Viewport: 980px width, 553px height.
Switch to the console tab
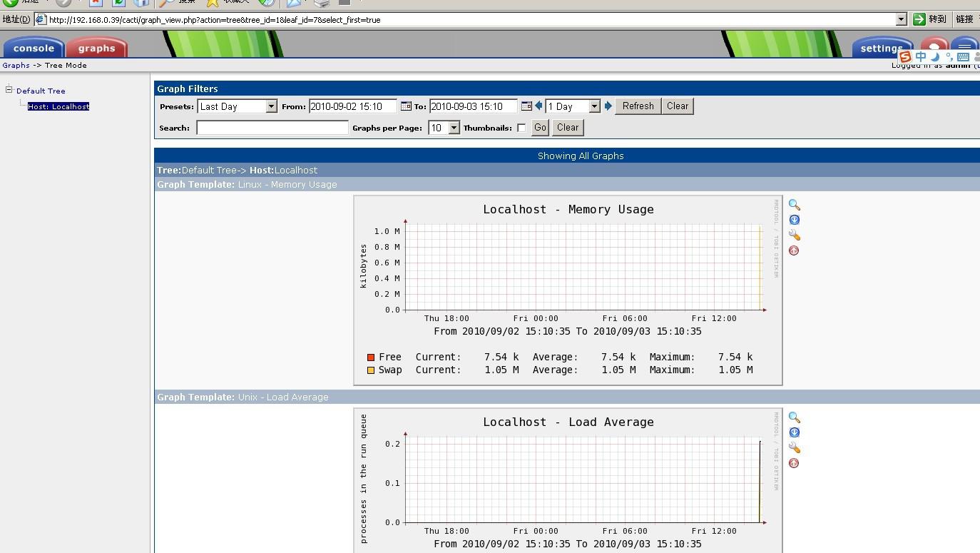pos(34,48)
